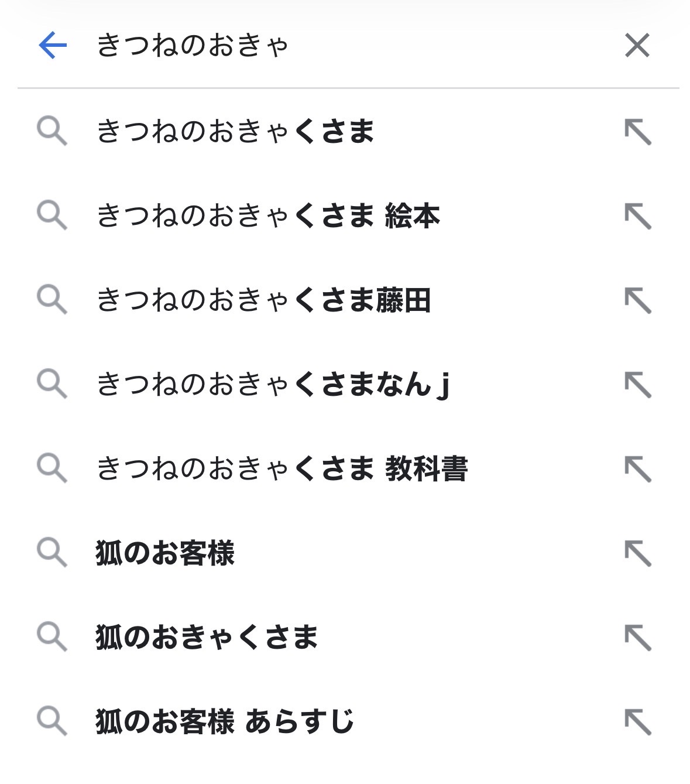Viewport: 690px width, 784px height.
Task: Tap the blue back arrow
Action: [x=53, y=45]
